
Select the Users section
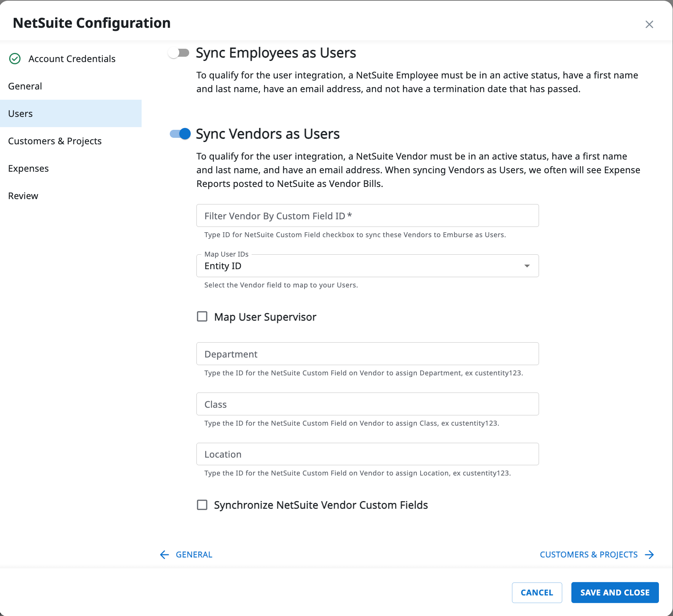pos(71,113)
